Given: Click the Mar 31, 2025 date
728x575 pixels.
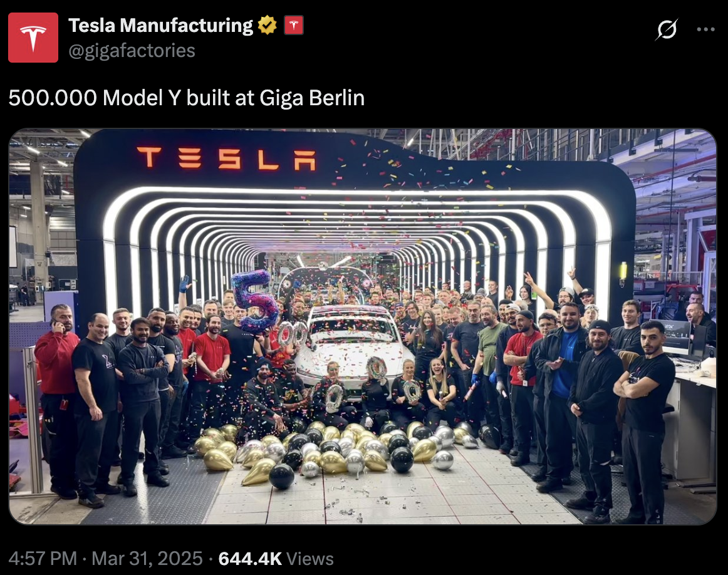Looking at the screenshot, I should (x=147, y=558).
